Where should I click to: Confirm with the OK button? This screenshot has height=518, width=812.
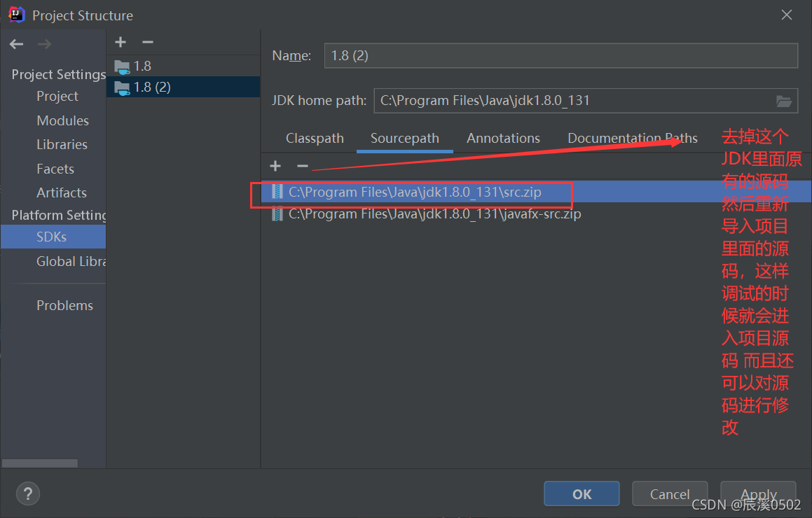tap(582, 493)
